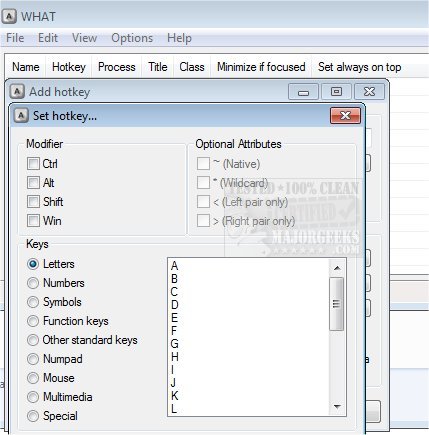
Task: Open the File menu
Action: 15,38
